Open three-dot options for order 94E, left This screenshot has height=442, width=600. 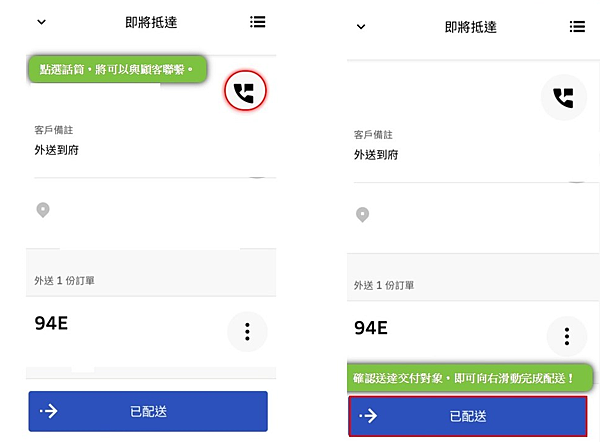(x=247, y=331)
